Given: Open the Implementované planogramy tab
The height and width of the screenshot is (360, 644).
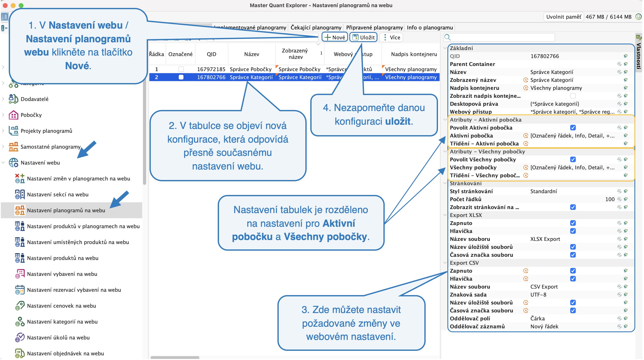Looking at the screenshot, I should pos(250,27).
